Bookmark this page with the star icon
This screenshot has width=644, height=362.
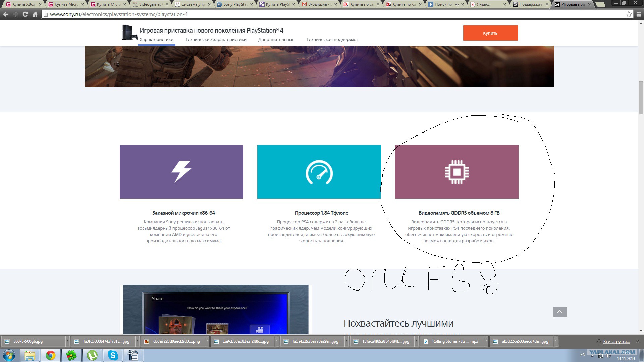629,14
